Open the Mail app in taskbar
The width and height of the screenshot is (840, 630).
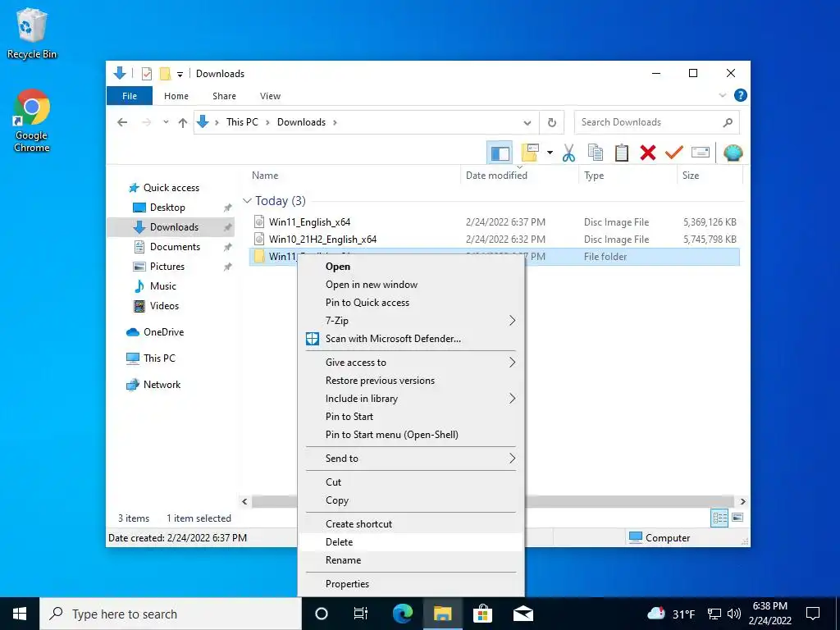coord(523,614)
